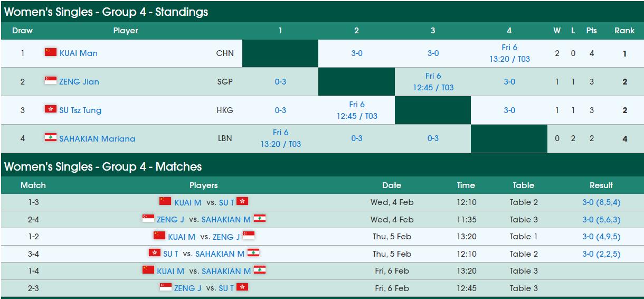Click Singapore flag in match 1-2 row
Image resolution: width=644 pixels, height=299 pixels.
click(249, 236)
